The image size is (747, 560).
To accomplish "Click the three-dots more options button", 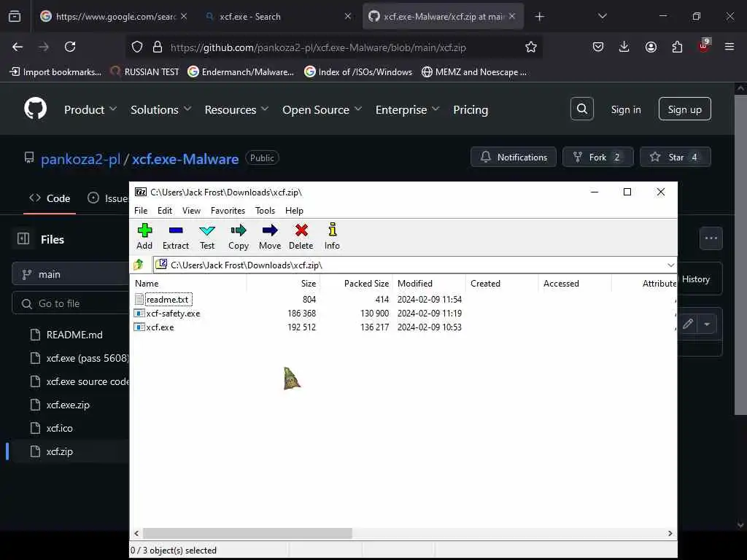I will click(711, 238).
